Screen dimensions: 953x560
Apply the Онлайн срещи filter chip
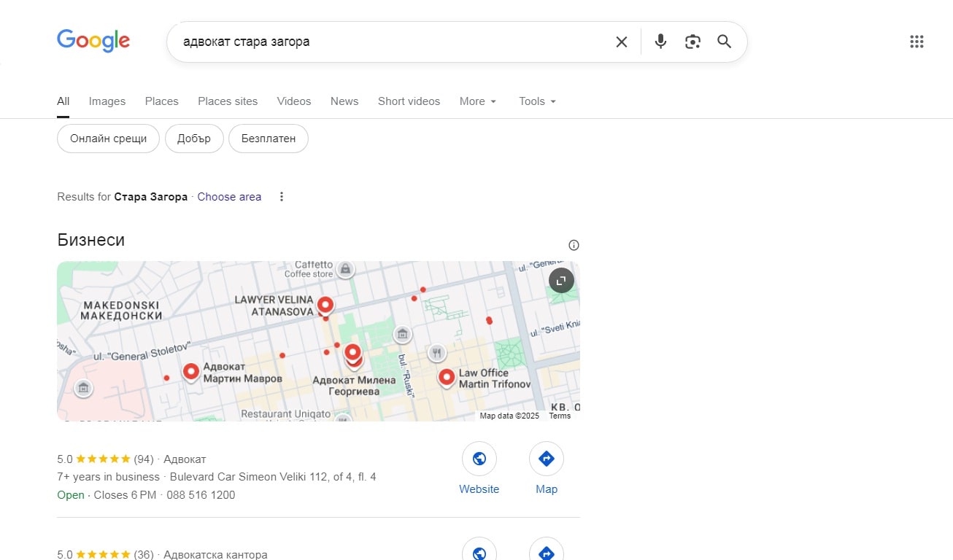[108, 139]
